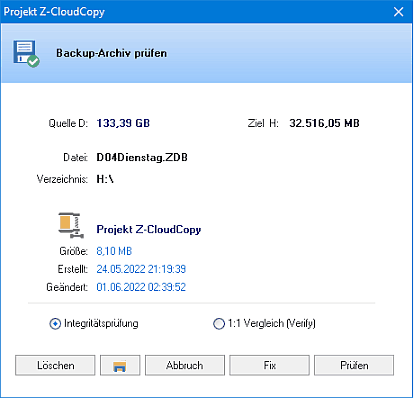Click the created date 24.05.2022 21:19:39

point(141,269)
